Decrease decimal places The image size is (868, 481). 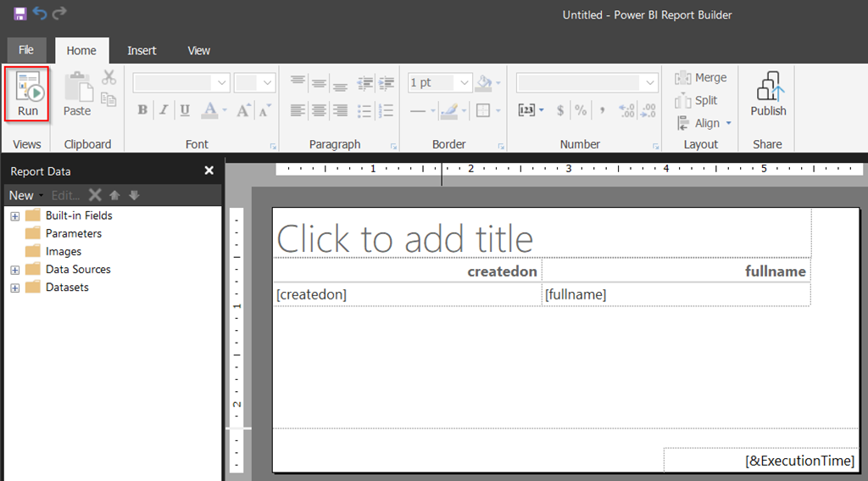coord(647,110)
